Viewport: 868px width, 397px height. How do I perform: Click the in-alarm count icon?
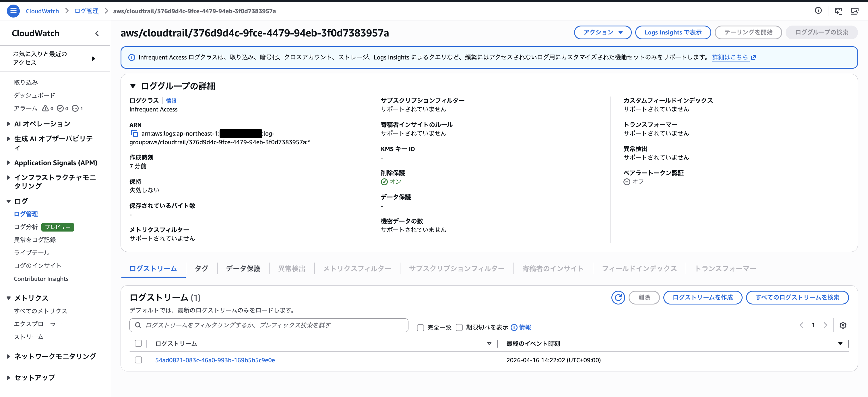[45, 108]
